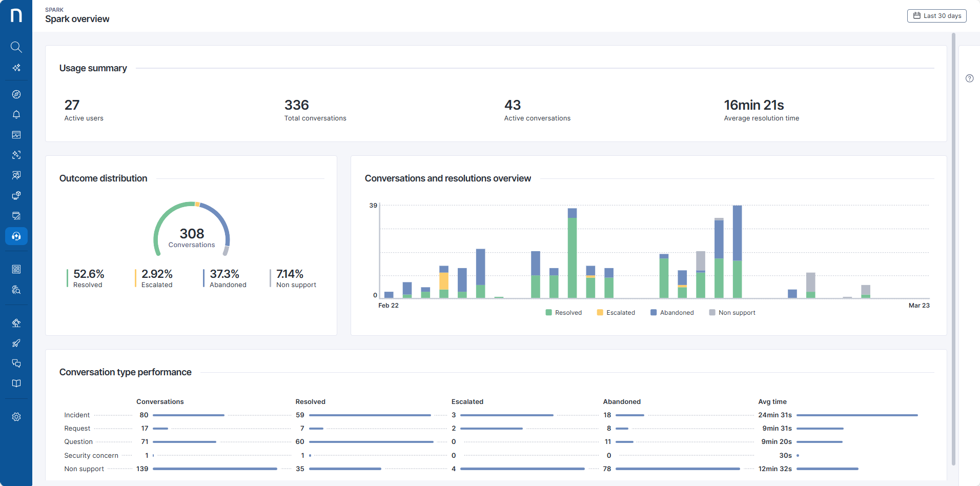
Task: Open the search magnifier in sidebar
Action: (x=16, y=47)
